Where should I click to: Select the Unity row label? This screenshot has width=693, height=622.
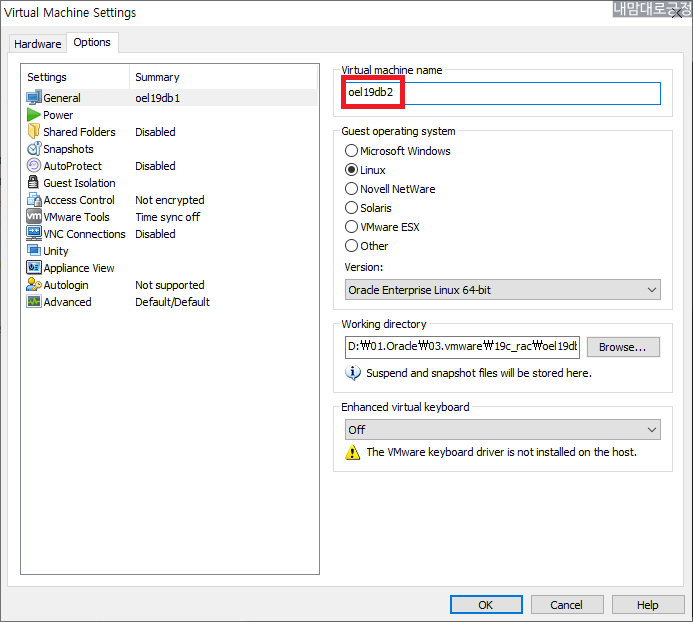56,251
